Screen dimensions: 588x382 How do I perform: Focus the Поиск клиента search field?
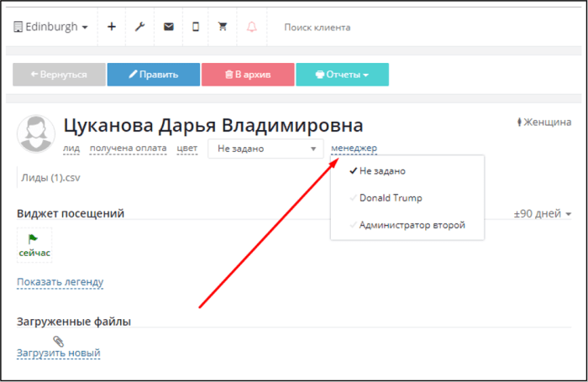[318, 28]
